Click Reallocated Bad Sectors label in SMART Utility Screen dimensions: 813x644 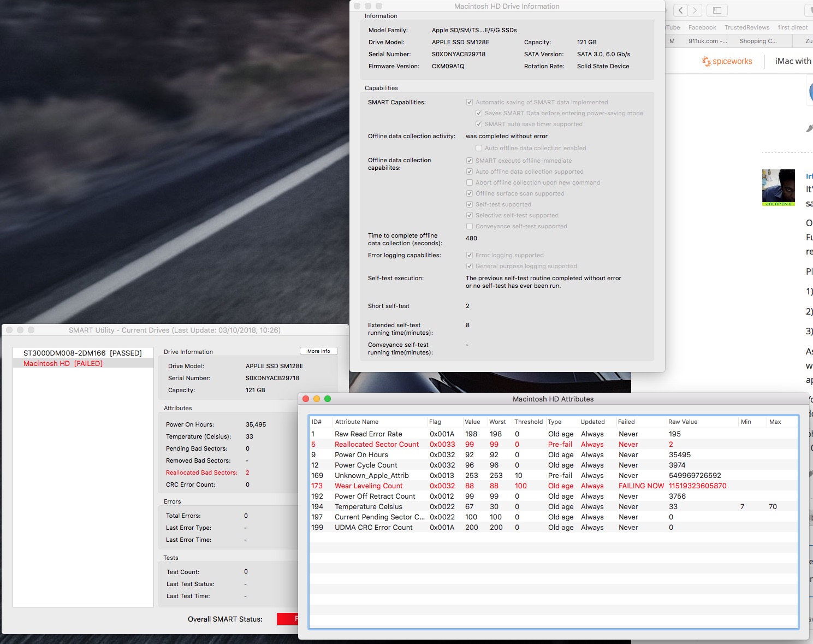[x=201, y=473]
